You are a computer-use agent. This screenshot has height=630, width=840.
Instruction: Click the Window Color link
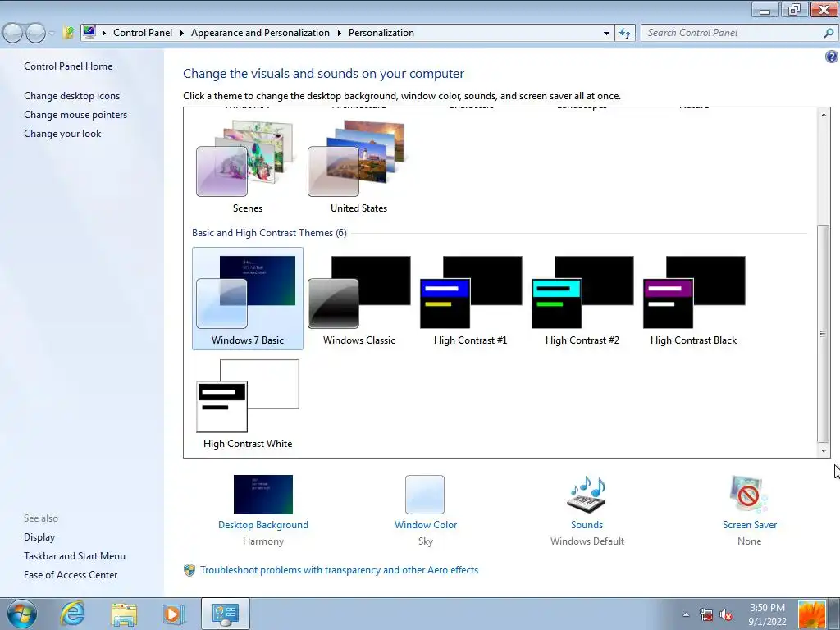tap(426, 525)
